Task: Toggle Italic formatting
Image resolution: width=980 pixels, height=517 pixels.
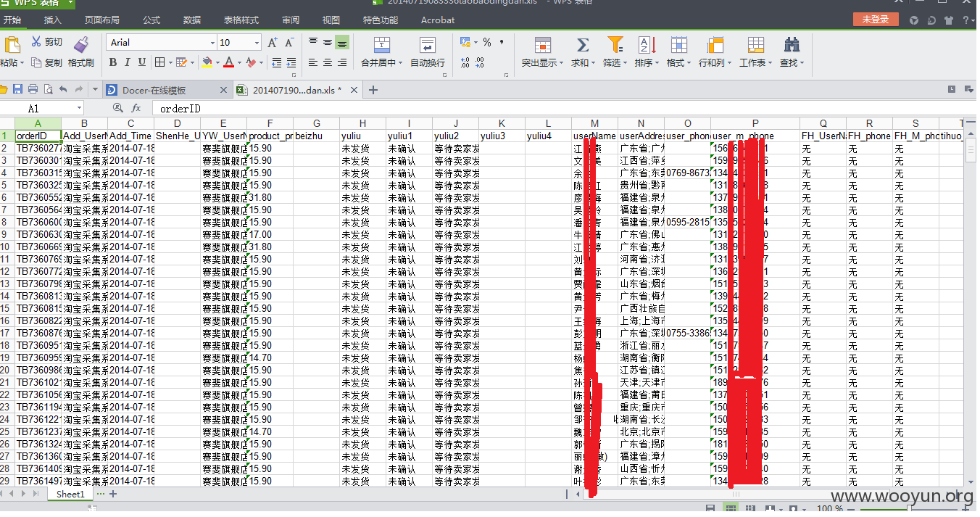Action: [128, 62]
